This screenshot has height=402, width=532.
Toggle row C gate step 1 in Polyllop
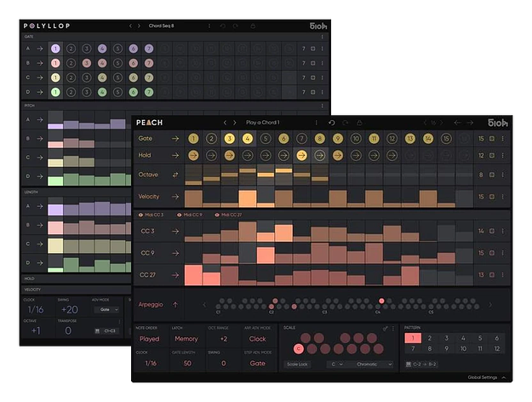pyautogui.click(x=55, y=78)
